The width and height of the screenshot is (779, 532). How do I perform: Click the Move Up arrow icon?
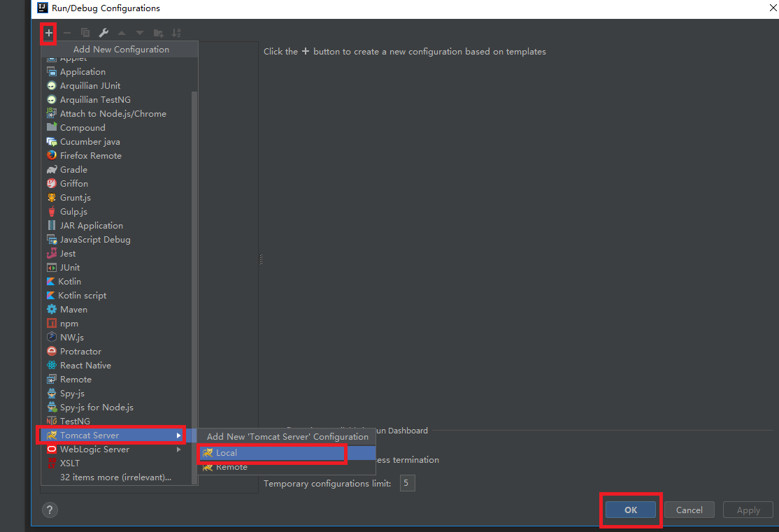pos(122,34)
